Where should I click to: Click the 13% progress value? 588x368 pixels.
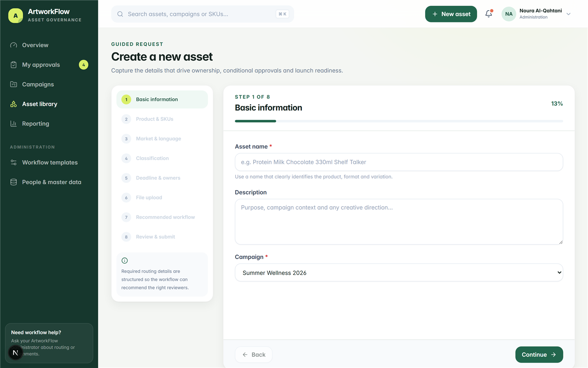point(557,103)
